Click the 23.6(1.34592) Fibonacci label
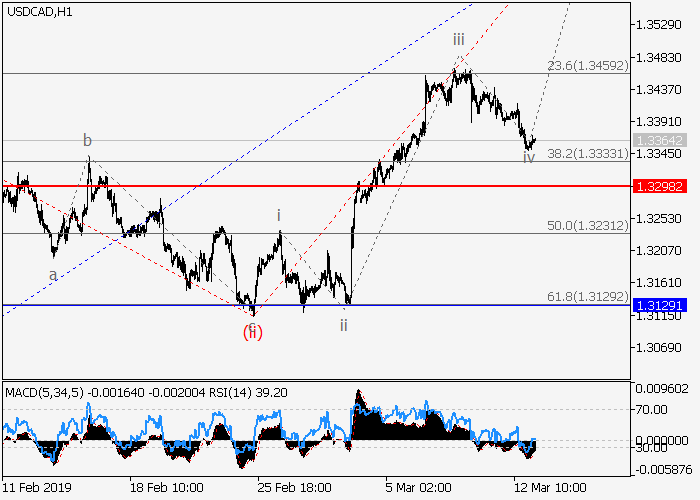Image resolution: width=700 pixels, height=500 pixels. (x=587, y=66)
